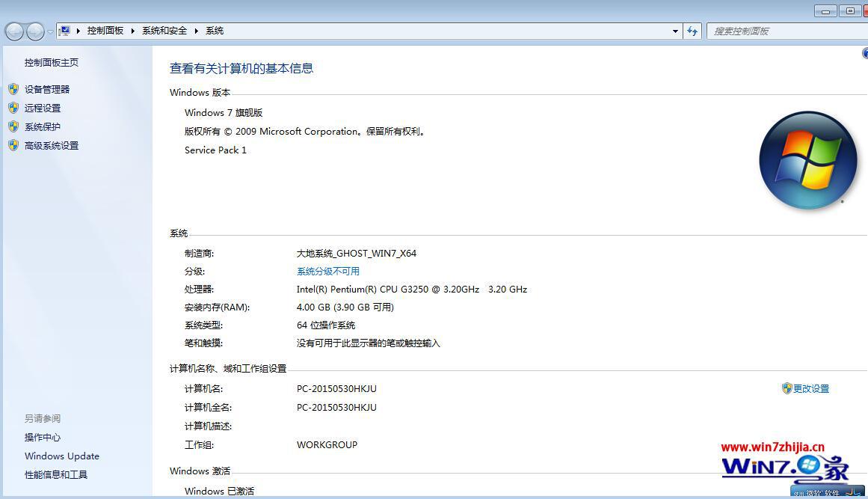Open 远程设置
This screenshot has height=499, width=868.
point(43,108)
